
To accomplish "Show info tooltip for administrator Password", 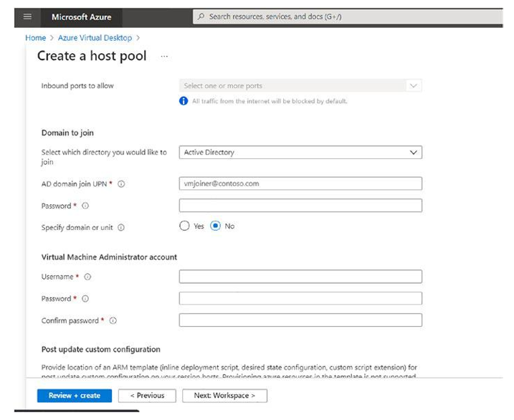I will pyautogui.click(x=85, y=299).
